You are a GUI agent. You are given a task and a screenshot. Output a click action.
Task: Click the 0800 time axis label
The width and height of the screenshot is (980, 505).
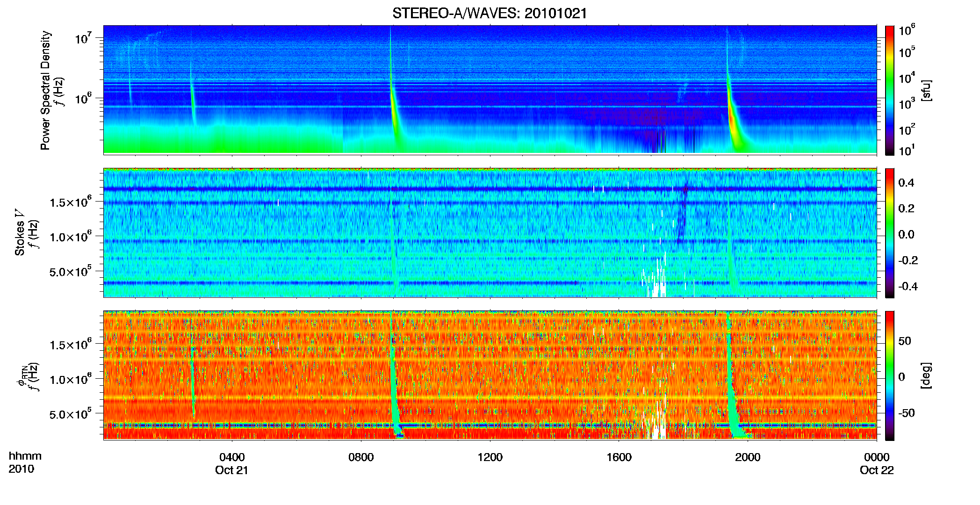coord(361,457)
